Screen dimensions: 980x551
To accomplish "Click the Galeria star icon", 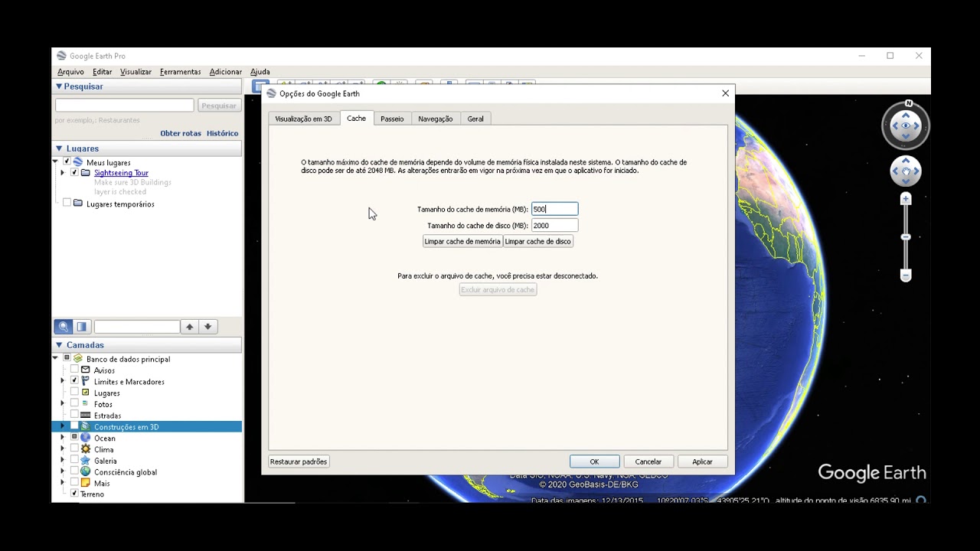I will pyautogui.click(x=85, y=461).
